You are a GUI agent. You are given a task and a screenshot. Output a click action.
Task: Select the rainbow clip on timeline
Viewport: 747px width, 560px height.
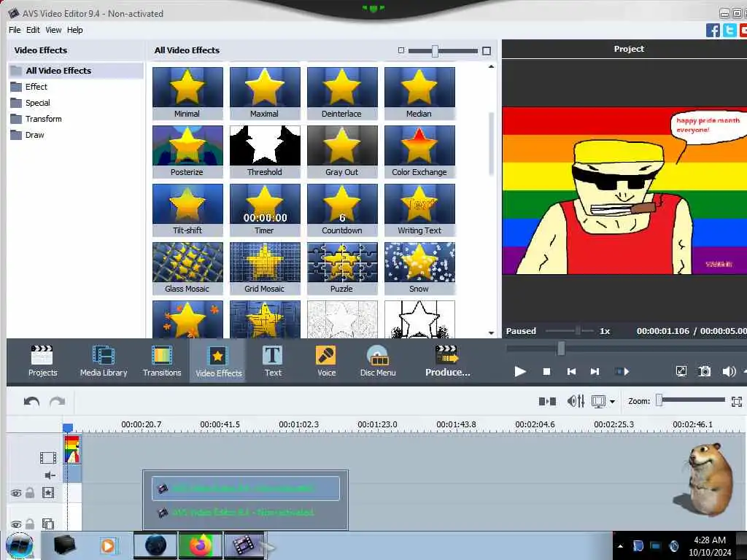point(72,449)
